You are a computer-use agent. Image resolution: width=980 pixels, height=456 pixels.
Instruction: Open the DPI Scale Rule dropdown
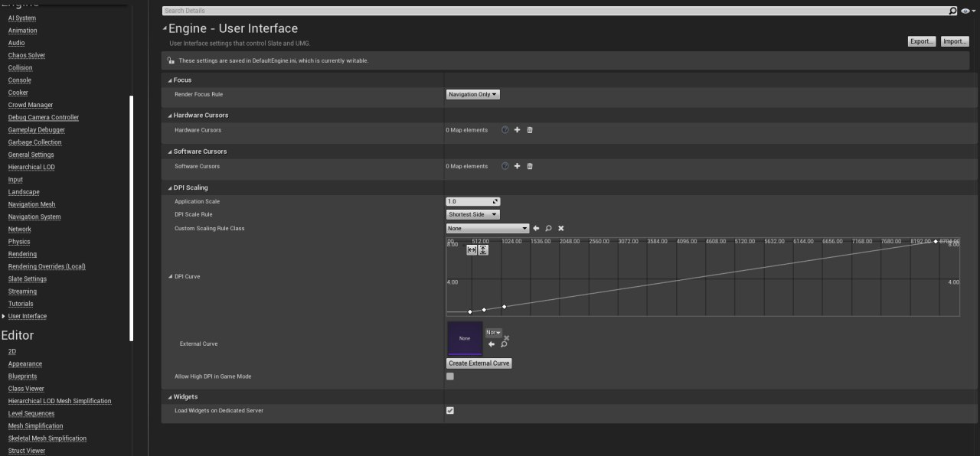[473, 215]
